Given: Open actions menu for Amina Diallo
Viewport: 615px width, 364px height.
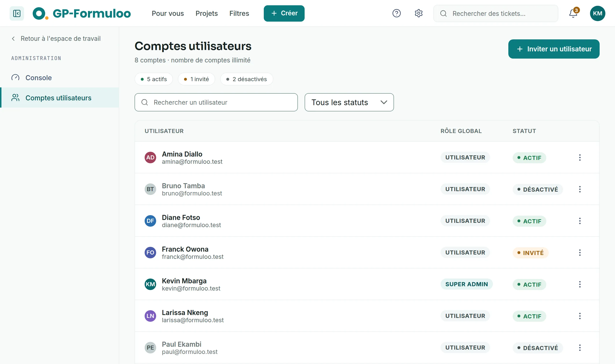Looking at the screenshot, I should coord(580,158).
